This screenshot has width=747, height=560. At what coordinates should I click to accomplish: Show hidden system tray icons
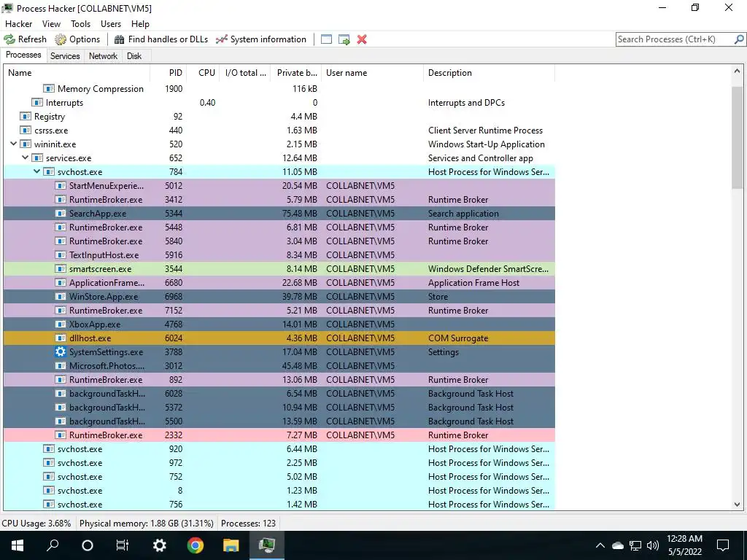[600, 545]
